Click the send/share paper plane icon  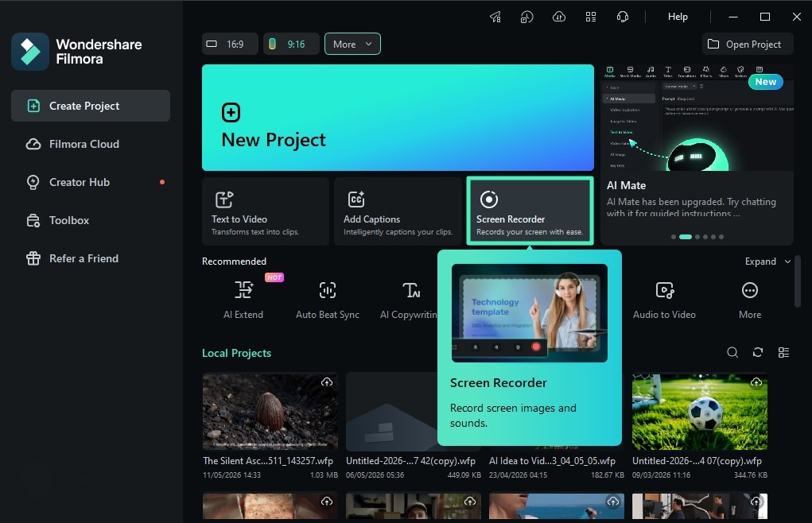coord(495,17)
